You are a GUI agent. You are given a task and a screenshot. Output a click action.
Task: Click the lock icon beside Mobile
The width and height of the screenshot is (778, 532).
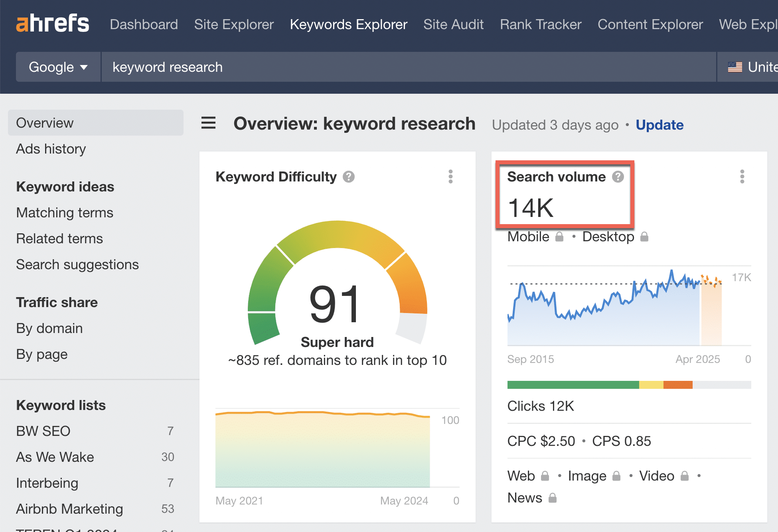pos(560,237)
